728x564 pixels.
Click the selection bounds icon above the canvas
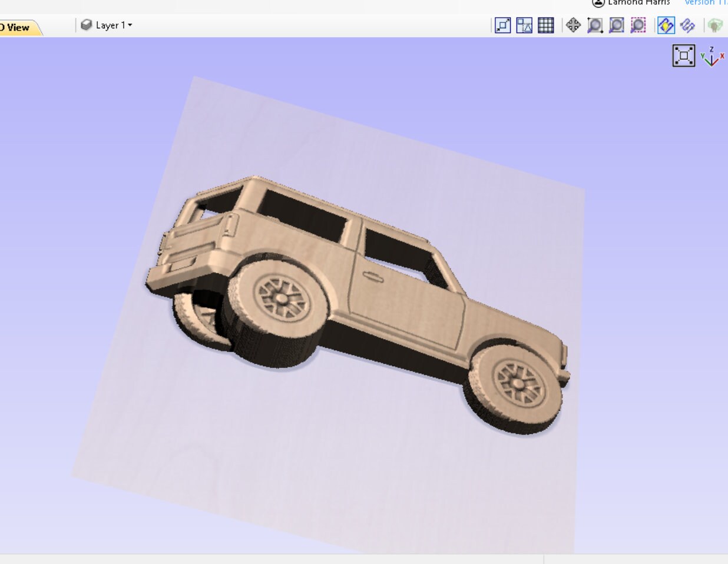pyautogui.click(x=683, y=55)
